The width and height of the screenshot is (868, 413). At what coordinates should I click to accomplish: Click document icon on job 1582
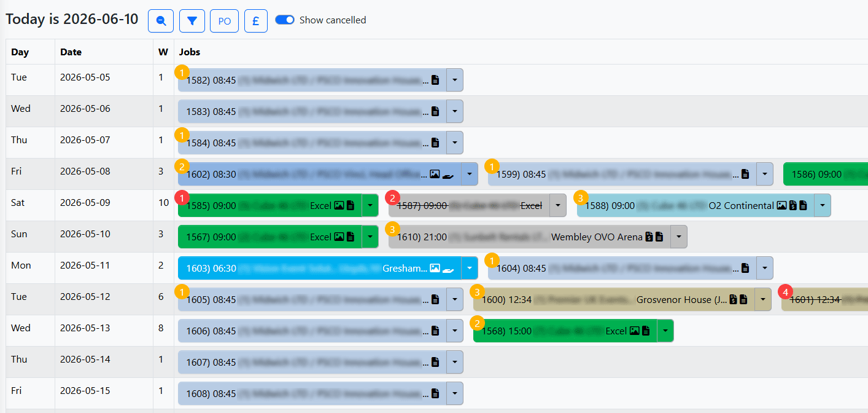pyautogui.click(x=435, y=80)
